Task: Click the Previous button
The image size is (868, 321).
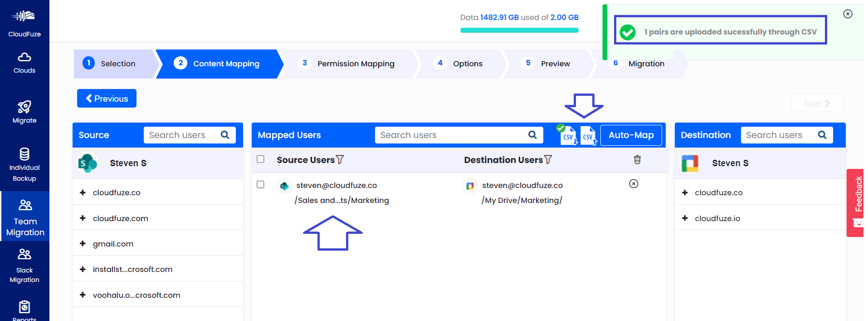Action: (x=107, y=99)
